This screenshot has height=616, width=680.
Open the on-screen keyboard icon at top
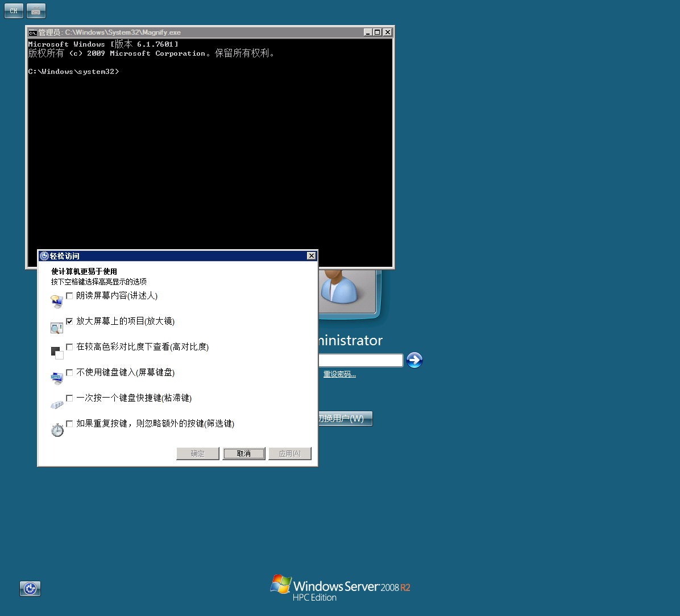36,11
